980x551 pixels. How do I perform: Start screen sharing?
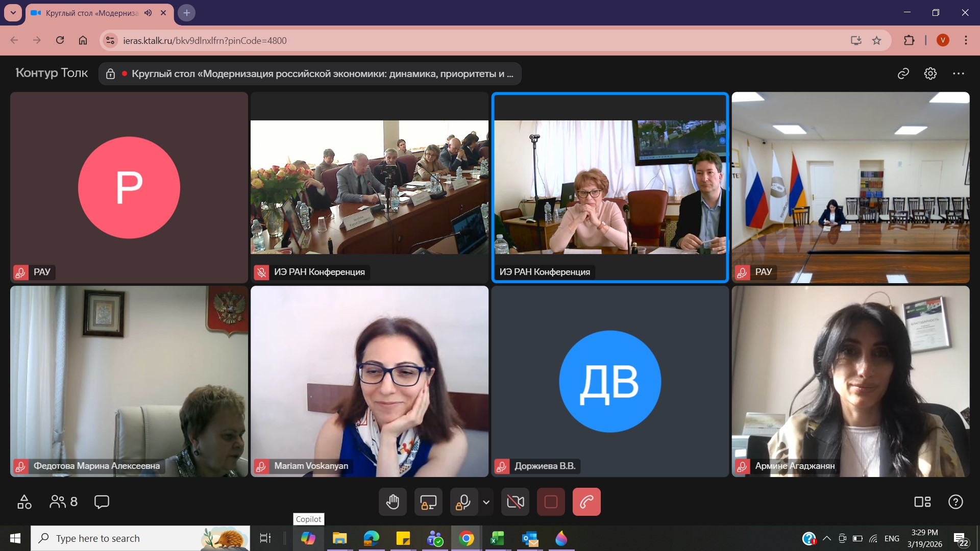tap(428, 502)
